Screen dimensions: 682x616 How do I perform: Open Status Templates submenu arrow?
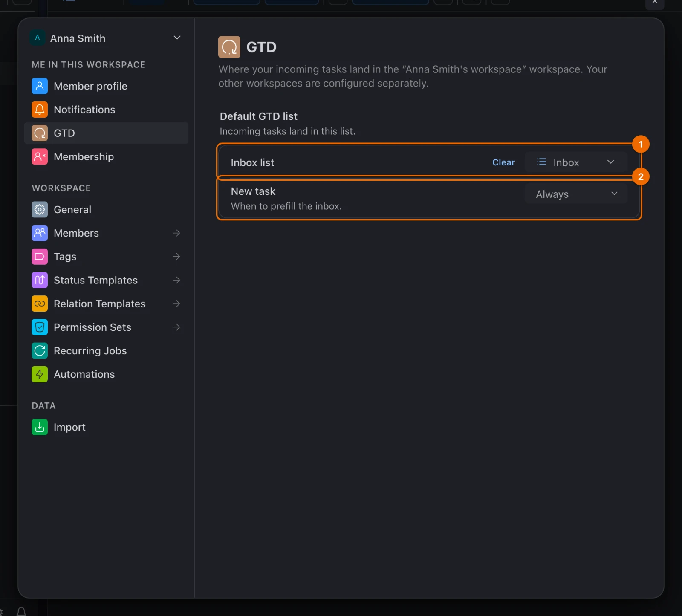[x=176, y=280]
